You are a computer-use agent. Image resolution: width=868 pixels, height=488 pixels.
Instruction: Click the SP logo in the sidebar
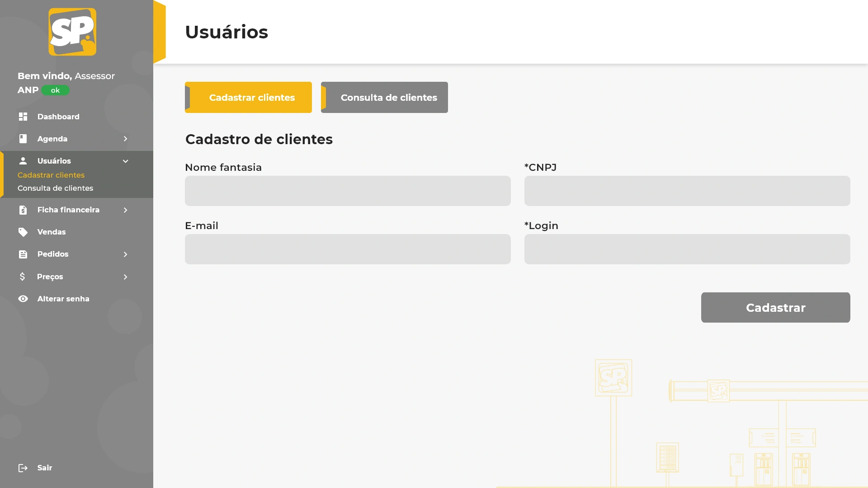tap(72, 32)
